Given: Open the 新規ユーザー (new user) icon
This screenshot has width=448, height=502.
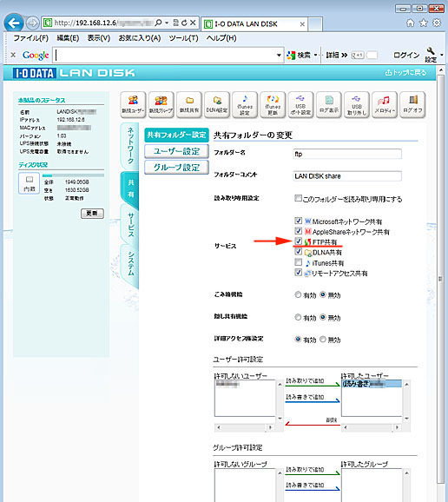Looking at the screenshot, I should [133, 105].
